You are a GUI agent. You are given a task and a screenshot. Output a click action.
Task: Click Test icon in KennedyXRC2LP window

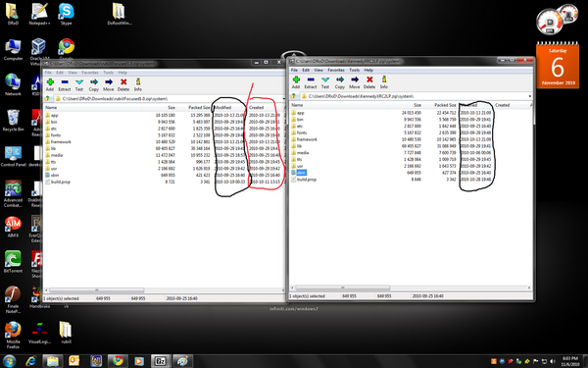point(325,79)
